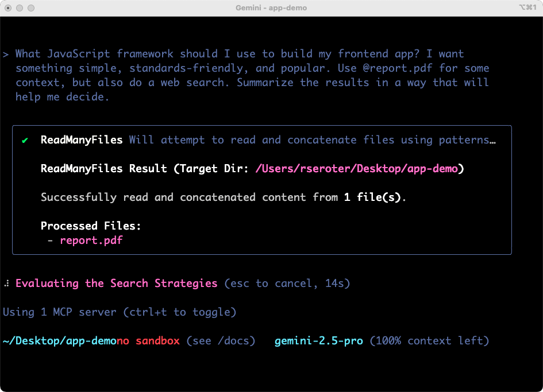Screen dimensions: 543x392
Task: Click the 'Gemini - app-demo' window title
Action: click(x=271, y=8)
